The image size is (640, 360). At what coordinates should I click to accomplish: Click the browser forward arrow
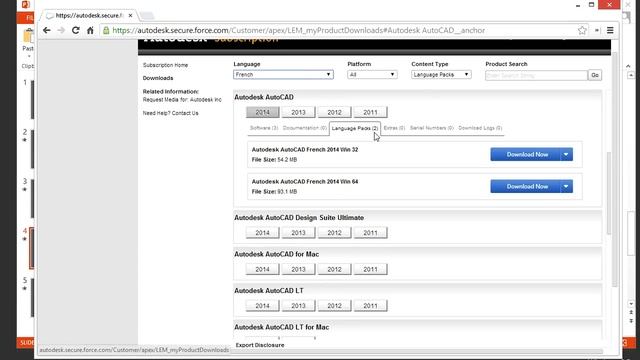point(61,30)
